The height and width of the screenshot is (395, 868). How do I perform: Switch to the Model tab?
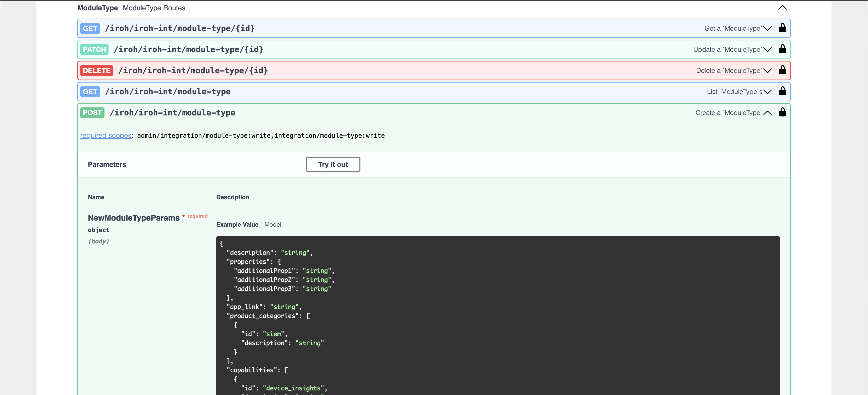pyautogui.click(x=273, y=224)
